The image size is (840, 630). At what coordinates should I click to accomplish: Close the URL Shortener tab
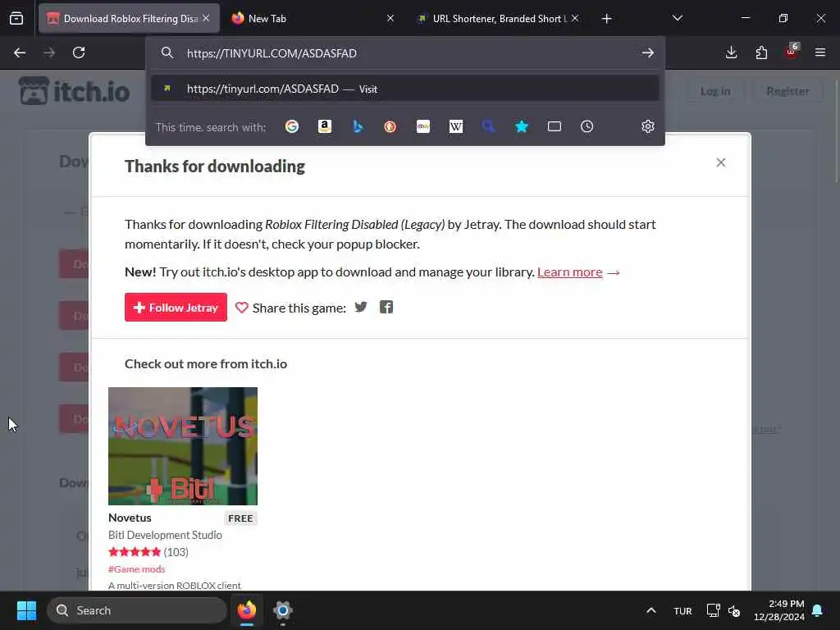(575, 18)
